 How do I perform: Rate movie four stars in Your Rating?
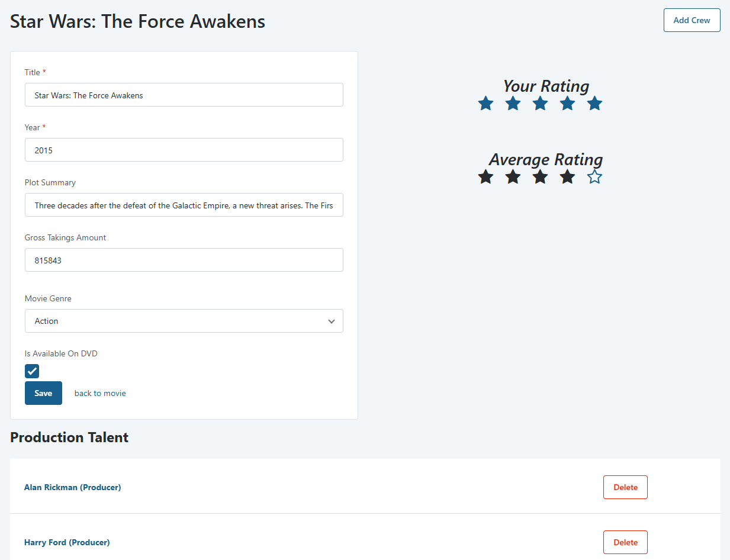567,104
